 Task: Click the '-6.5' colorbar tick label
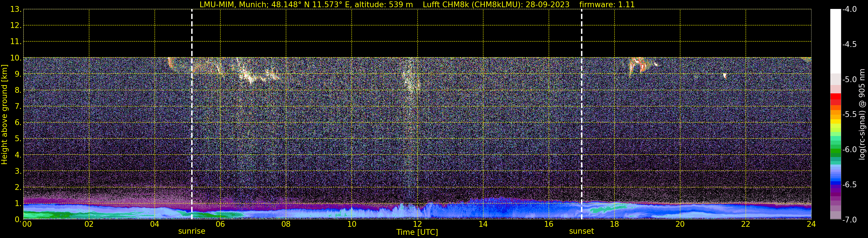click(849, 185)
